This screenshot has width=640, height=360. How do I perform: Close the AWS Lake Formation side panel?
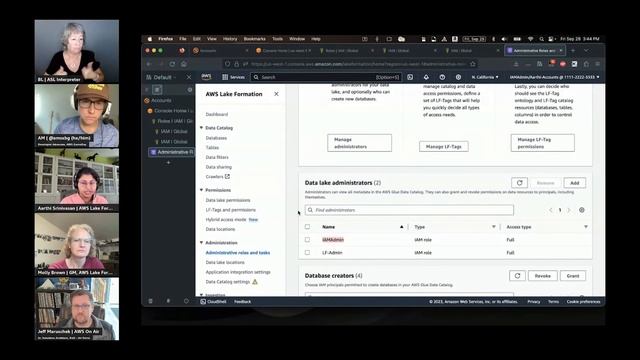276,94
